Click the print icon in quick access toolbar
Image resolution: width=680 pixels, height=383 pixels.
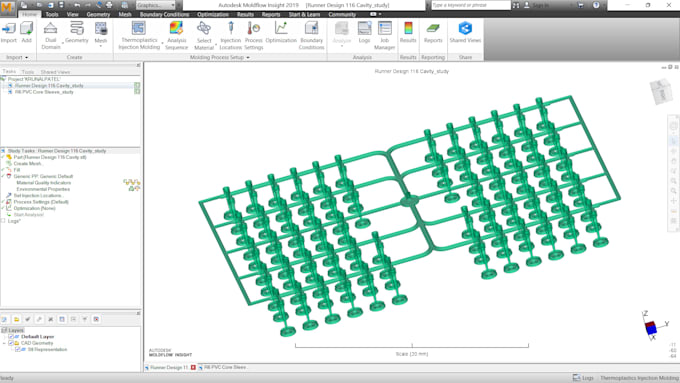coord(109,5)
